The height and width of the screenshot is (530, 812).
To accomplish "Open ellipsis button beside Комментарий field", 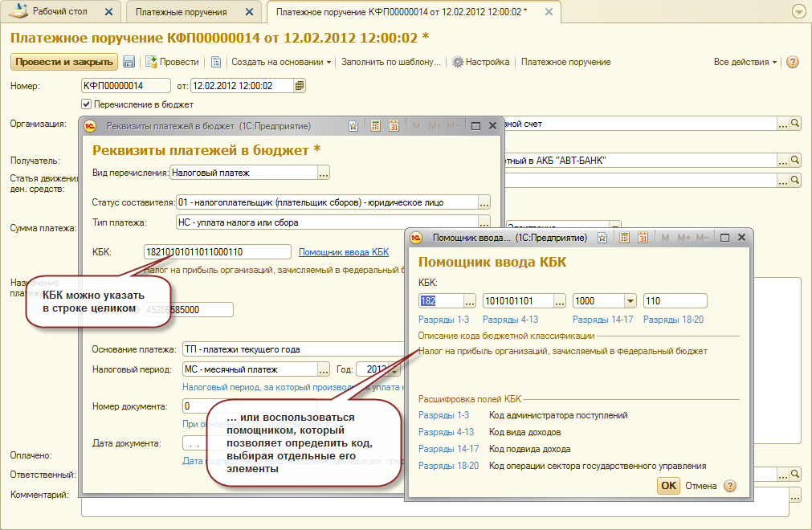I will [795, 495].
